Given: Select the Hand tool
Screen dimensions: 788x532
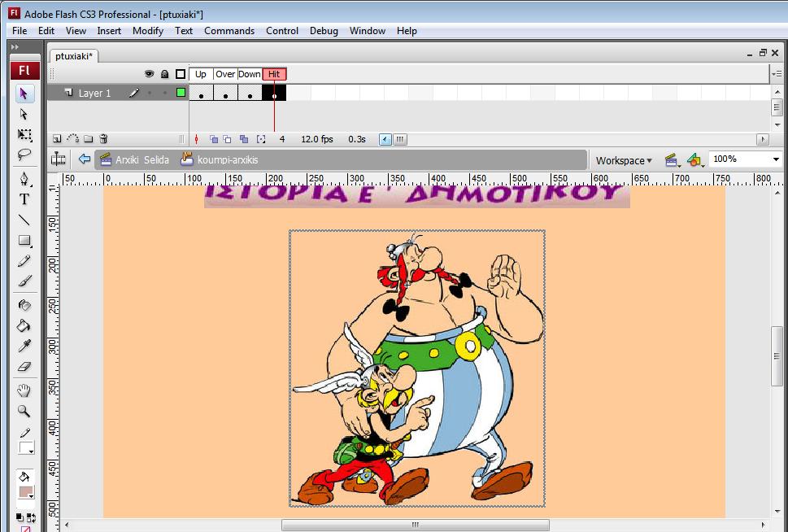Looking at the screenshot, I should 24,390.
